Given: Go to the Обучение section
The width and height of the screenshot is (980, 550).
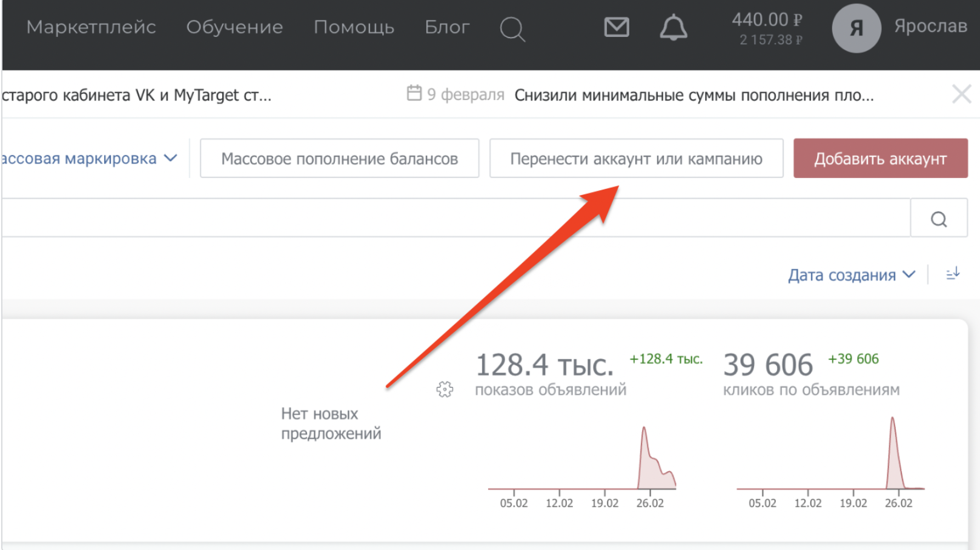Looking at the screenshot, I should coord(234,27).
